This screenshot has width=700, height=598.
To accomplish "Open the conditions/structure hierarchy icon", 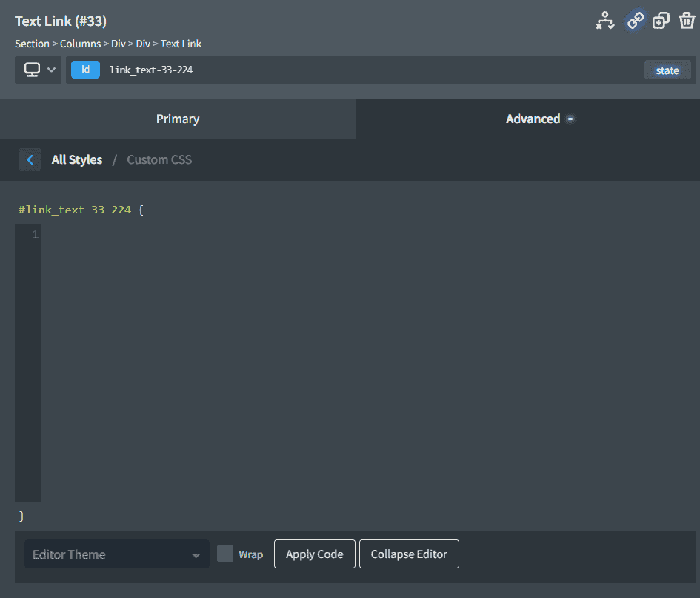I will (x=605, y=21).
